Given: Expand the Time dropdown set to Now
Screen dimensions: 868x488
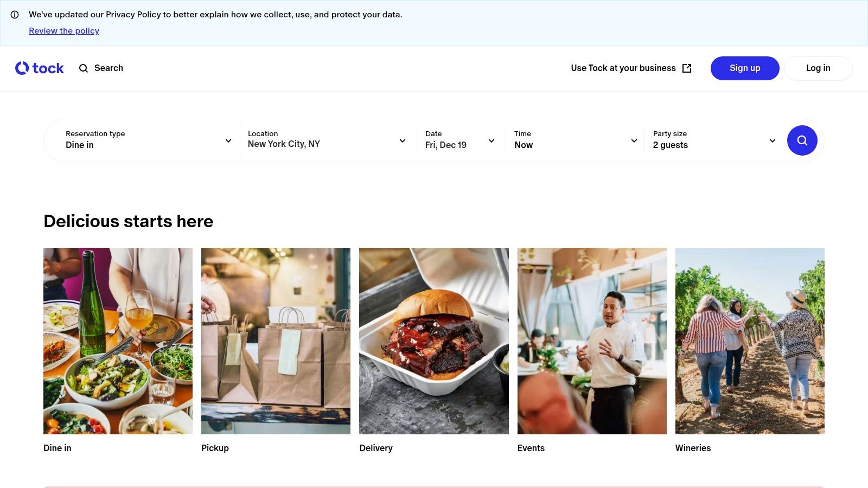Looking at the screenshot, I should (x=575, y=140).
